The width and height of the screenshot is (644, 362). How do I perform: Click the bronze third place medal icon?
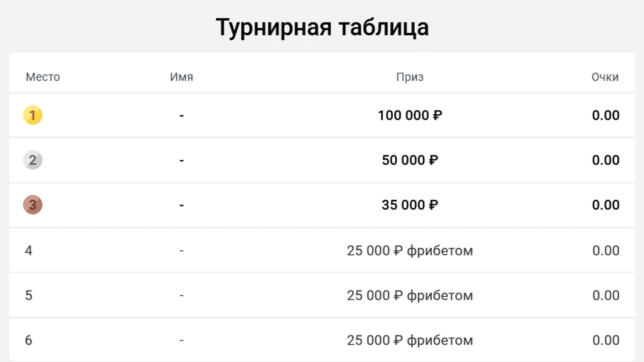pyautogui.click(x=33, y=205)
